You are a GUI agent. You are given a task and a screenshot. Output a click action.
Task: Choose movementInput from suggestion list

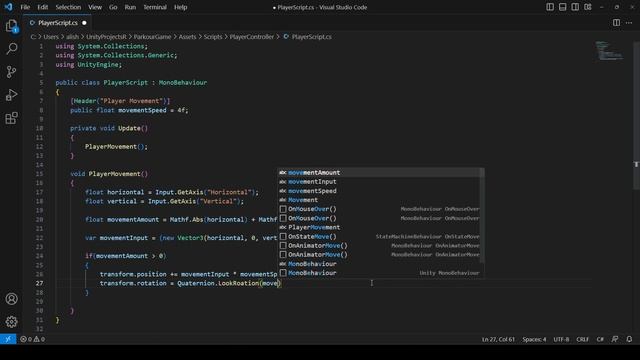pos(380,182)
